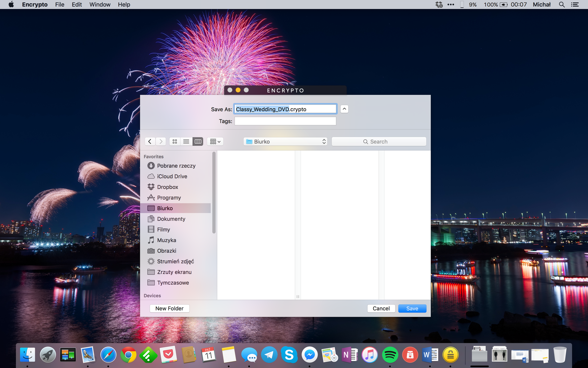
Task: Launch Telegram from the Dock
Action: pos(269,355)
